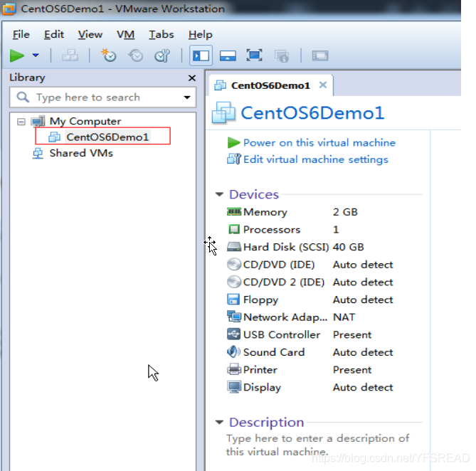
Task: Click the Display Auto detect value
Action: click(x=363, y=387)
